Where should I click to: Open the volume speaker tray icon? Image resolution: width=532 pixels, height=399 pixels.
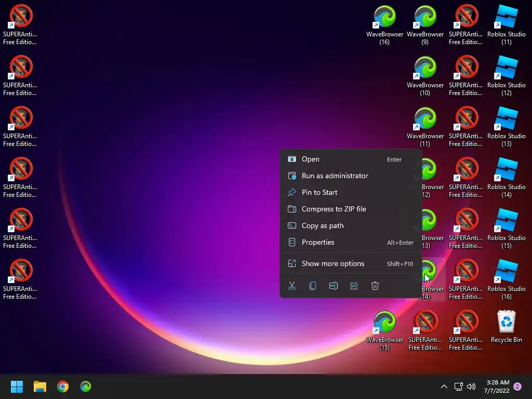pyautogui.click(x=471, y=387)
